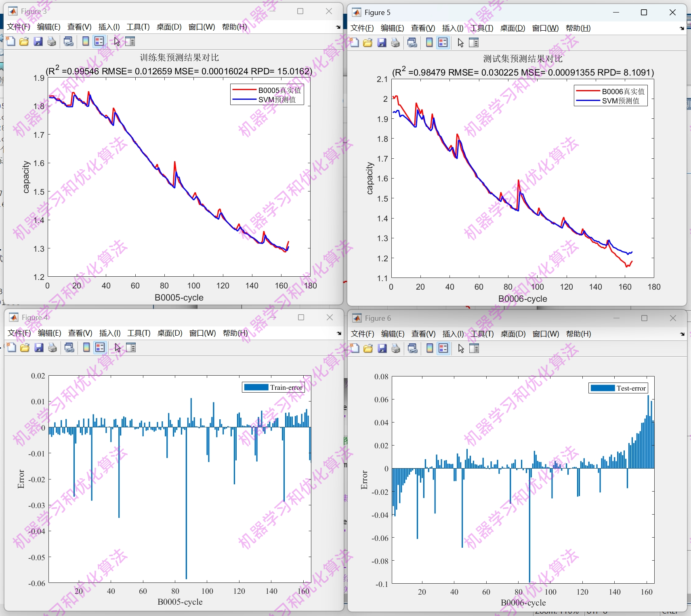Maximize the Figure 4 window
The width and height of the screenshot is (691, 616).
(x=301, y=317)
